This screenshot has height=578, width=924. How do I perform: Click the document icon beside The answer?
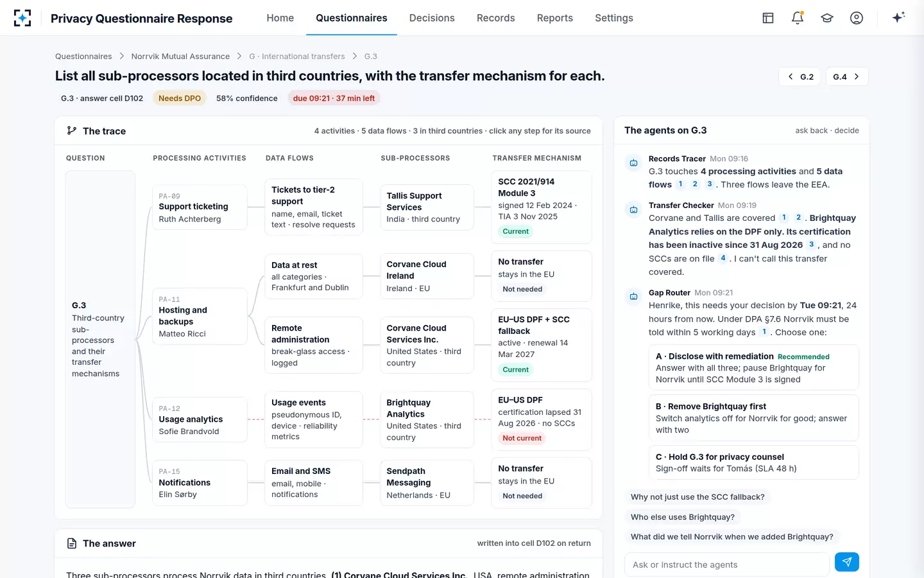point(72,543)
